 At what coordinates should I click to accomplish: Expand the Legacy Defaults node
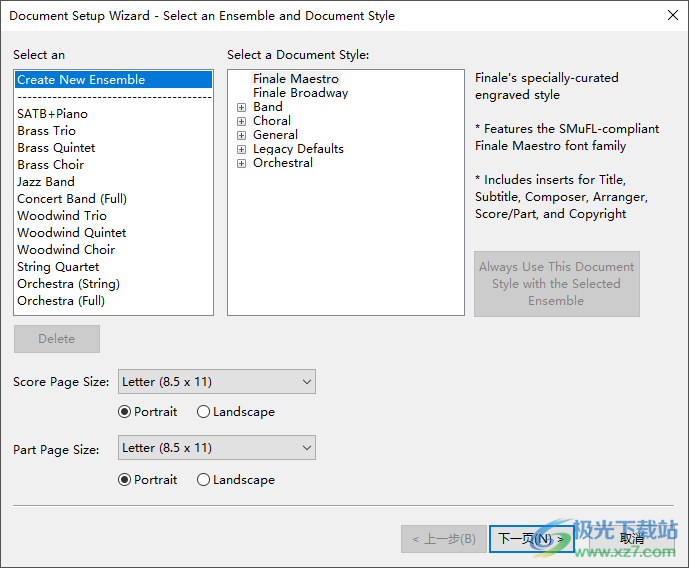pyautogui.click(x=241, y=149)
